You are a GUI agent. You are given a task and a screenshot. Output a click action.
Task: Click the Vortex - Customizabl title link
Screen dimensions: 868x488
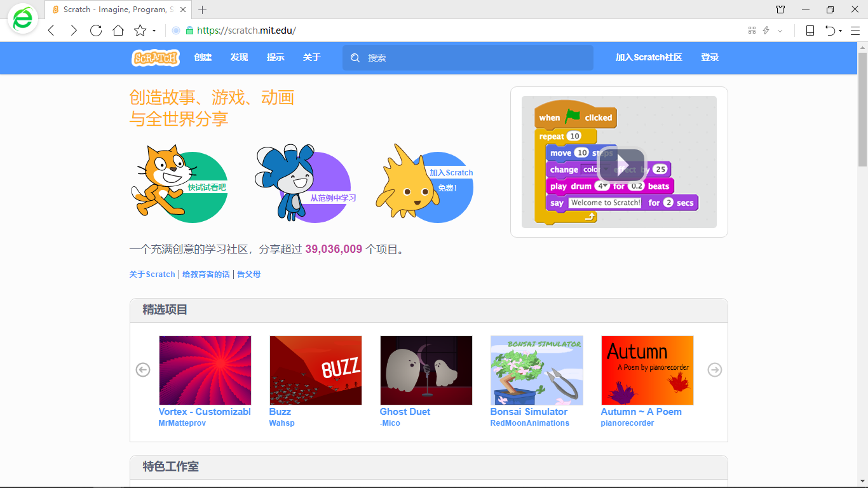coord(205,412)
